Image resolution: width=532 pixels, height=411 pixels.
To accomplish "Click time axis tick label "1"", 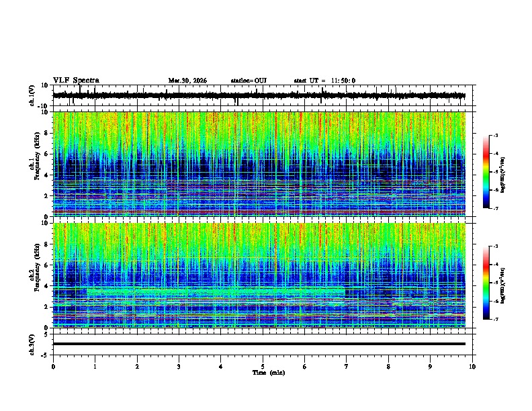I will pos(95,367).
